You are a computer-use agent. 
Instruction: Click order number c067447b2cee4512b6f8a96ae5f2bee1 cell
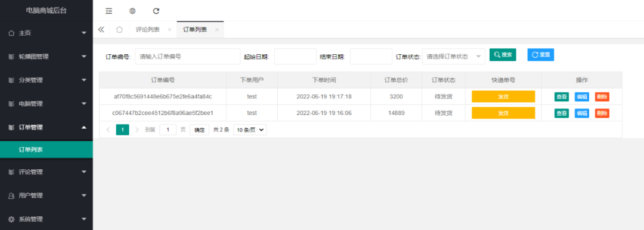tap(163, 113)
